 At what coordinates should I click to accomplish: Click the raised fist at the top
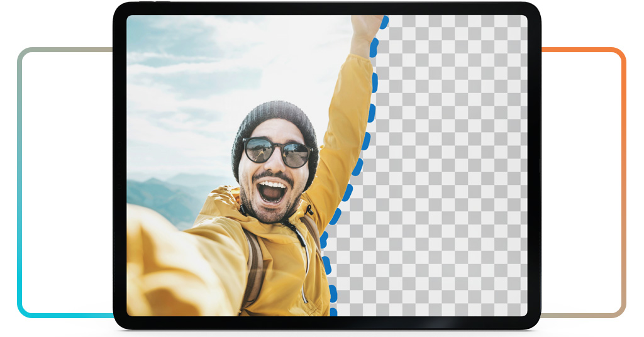[x=366, y=26]
